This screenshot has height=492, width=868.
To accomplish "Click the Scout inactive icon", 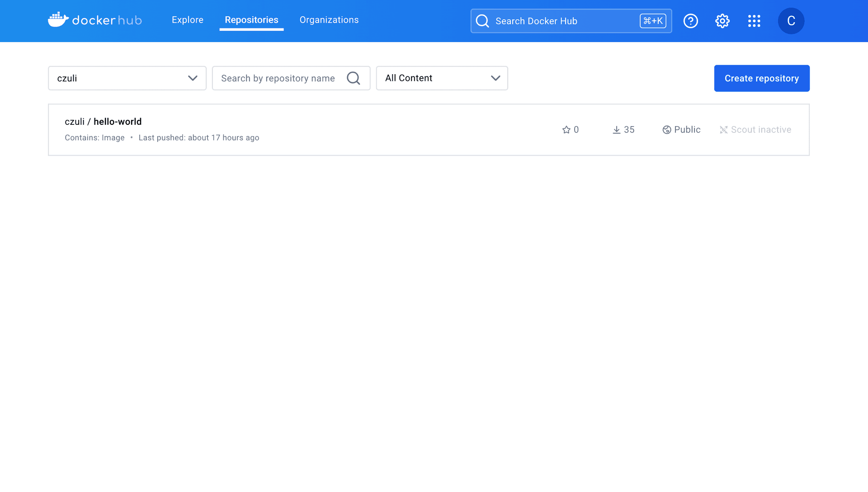I will click(723, 130).
